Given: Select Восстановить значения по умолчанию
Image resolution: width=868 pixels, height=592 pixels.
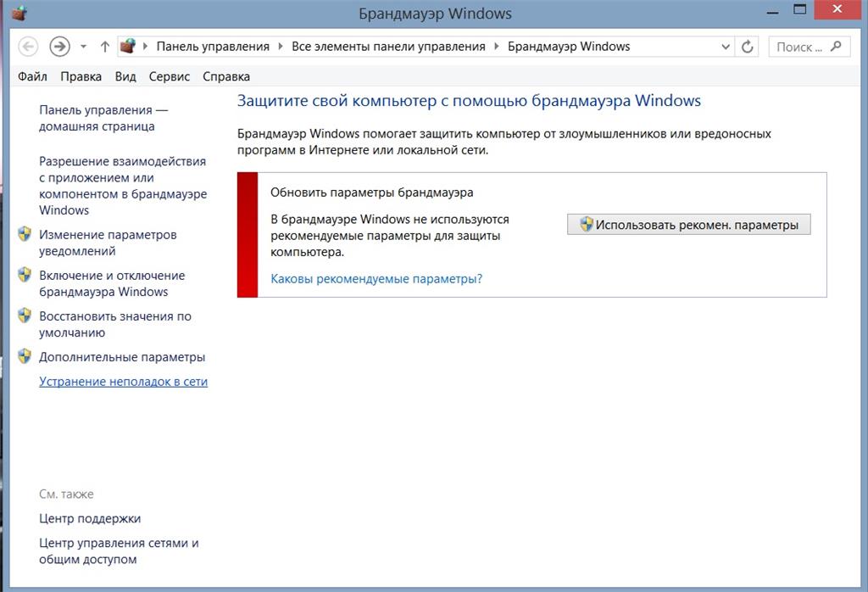Looking at the screenshot, I should click(115, 325).
